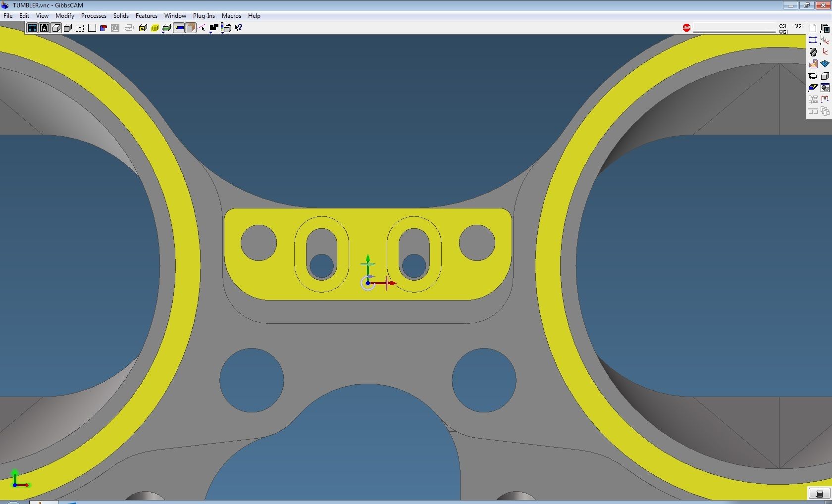The height and width of the screenshot is (504, 832).
Task: Click the red and blue corner shape icon
Action: (x=104, y=28)
